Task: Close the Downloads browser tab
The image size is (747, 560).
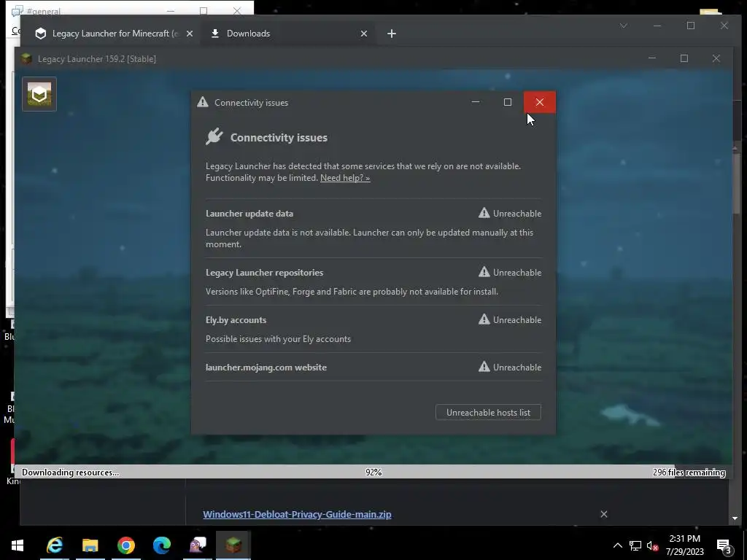Action: pos(364,34)
